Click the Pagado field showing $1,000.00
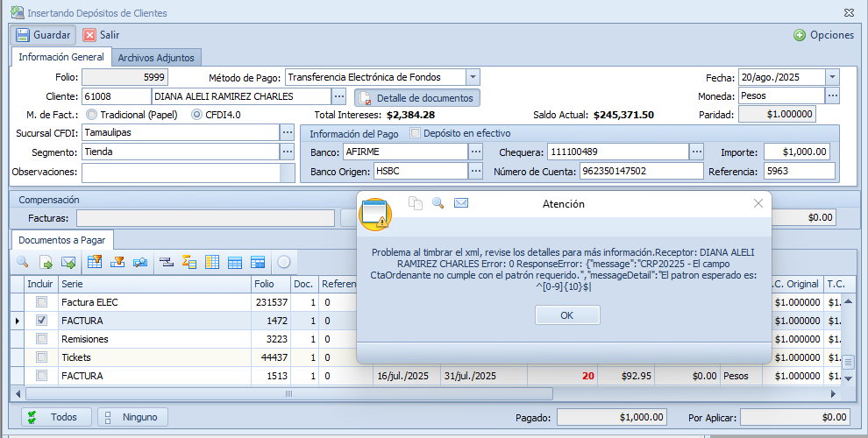868x438 pixels. pyautogui.click(x=612, y=417)
